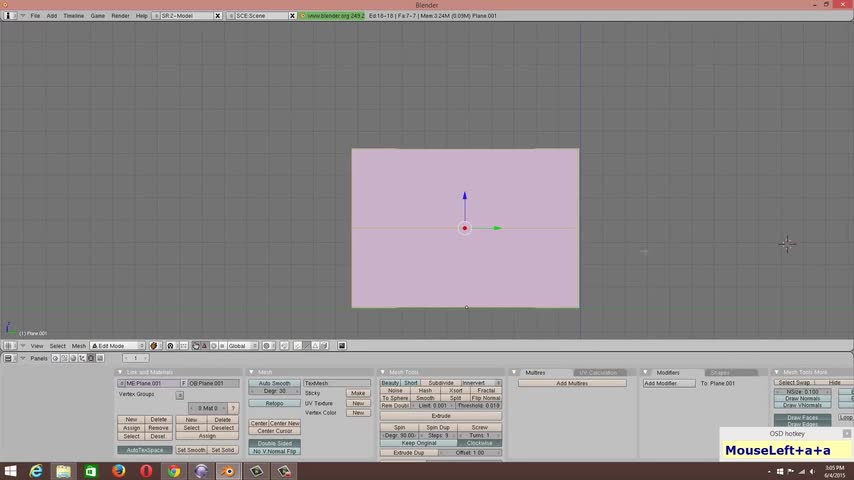
Task: Toggle No V.Normal Flip
Action: click(274, 451)
